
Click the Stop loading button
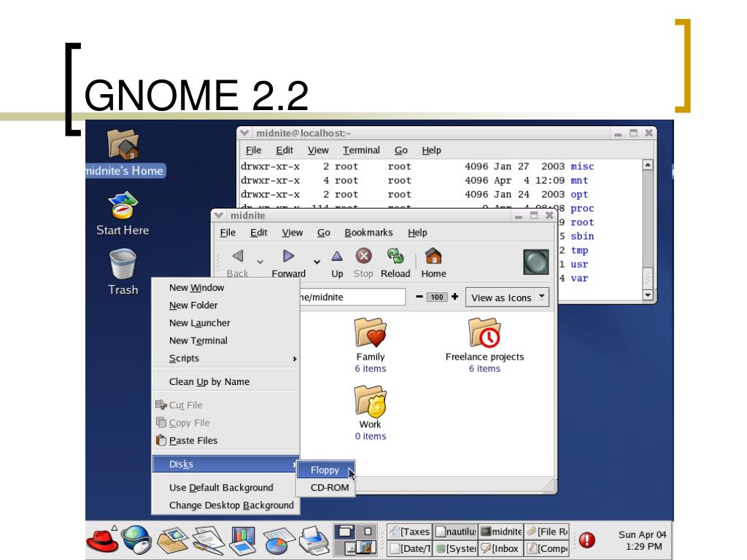pos(363,262)
